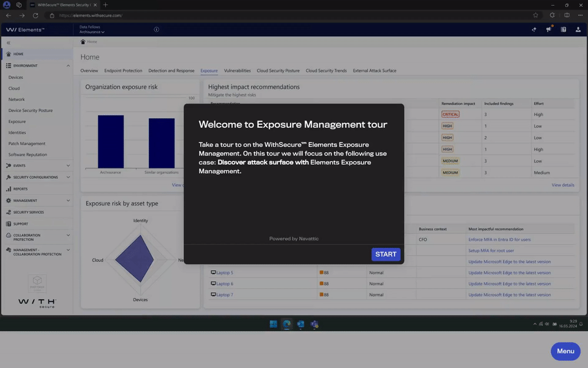
Task: Collapse the Environment section chevron
Action: [68, 66]
